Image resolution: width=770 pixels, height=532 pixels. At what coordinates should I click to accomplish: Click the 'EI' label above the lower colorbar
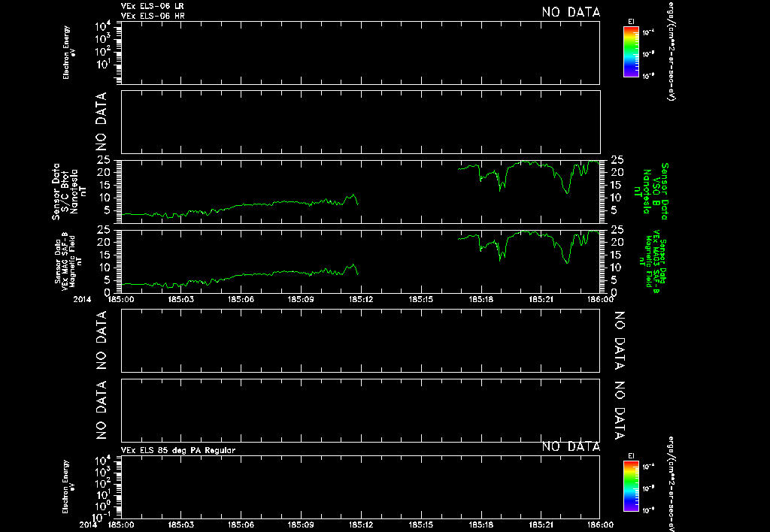tap(631, 456)
